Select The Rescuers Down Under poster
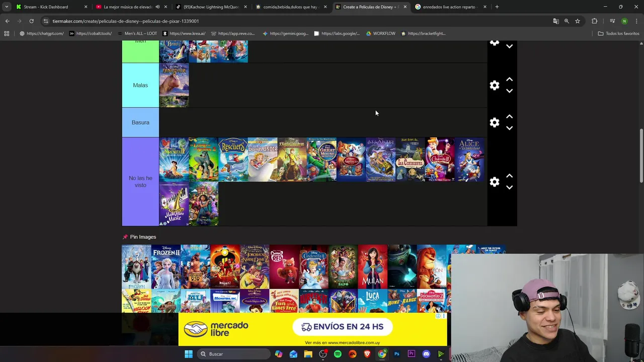This screenshot has width=644, height=362. pos(263,159)
